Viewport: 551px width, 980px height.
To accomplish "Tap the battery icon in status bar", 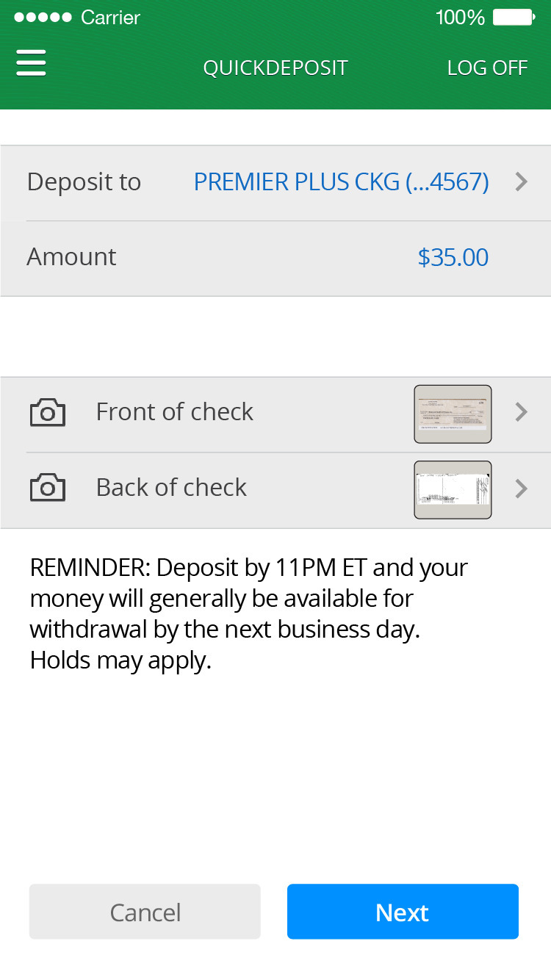I will (514, 17).
